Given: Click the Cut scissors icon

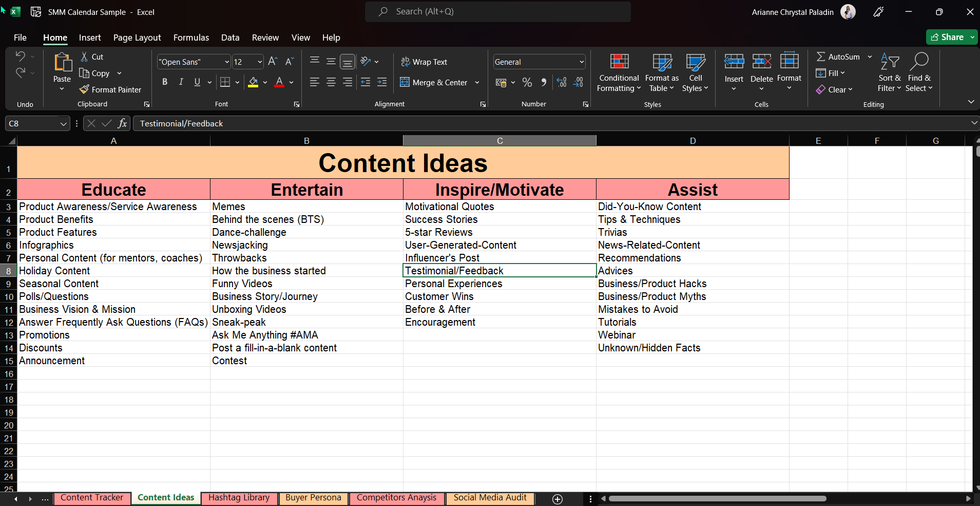Looking at the screenshot, I should point(84,57).
